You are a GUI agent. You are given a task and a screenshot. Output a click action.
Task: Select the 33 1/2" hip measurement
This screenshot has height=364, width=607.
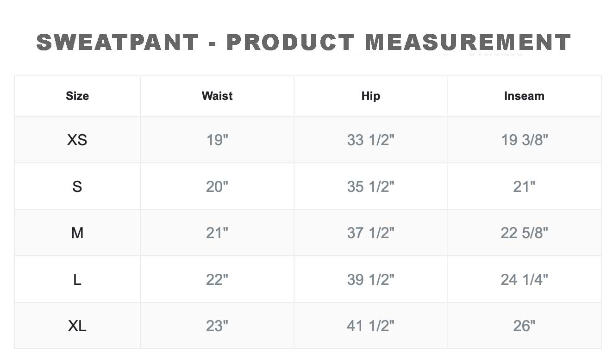pos(370,140)
